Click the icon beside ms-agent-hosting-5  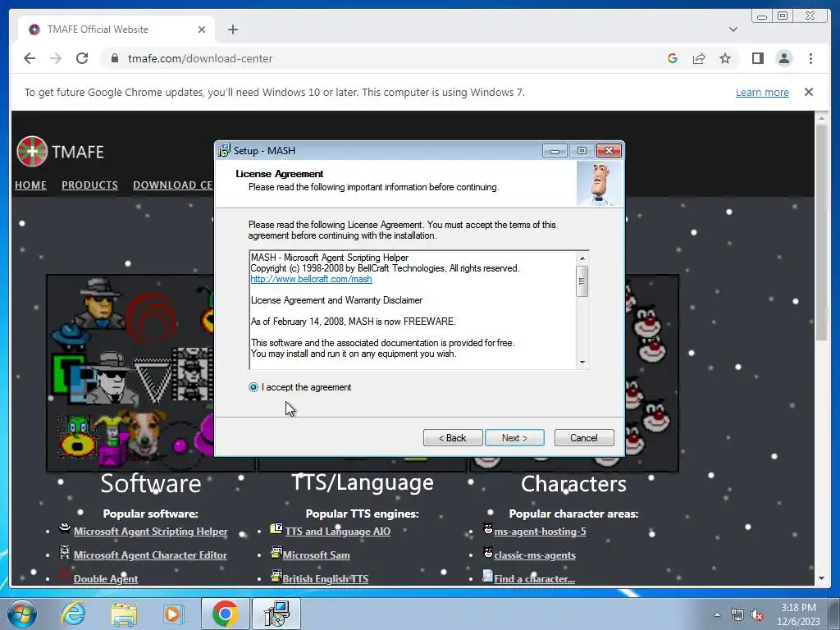point(487,529)
